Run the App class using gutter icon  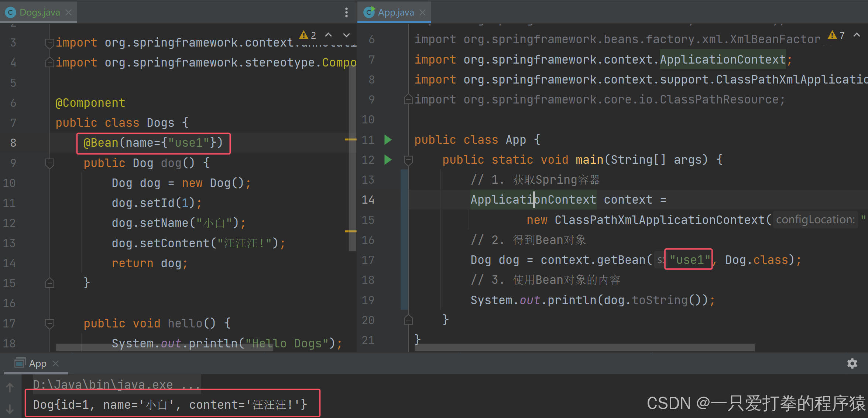[388, 140]
